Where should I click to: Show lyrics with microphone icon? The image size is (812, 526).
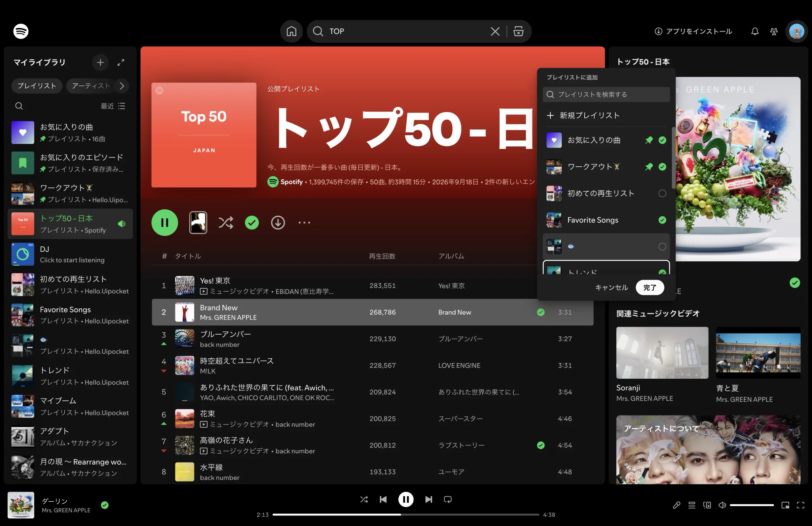(677, 505)
